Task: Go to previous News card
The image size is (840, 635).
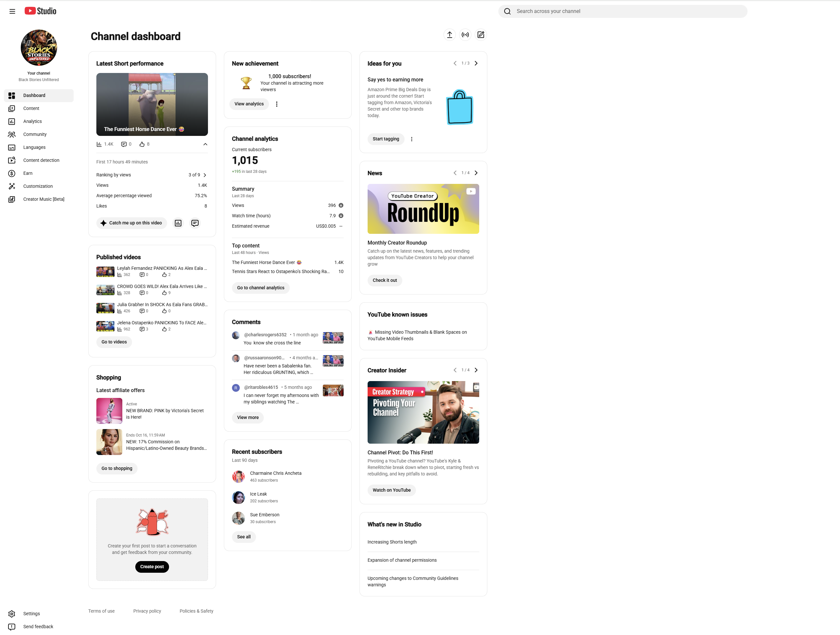Action: (455, 173)
